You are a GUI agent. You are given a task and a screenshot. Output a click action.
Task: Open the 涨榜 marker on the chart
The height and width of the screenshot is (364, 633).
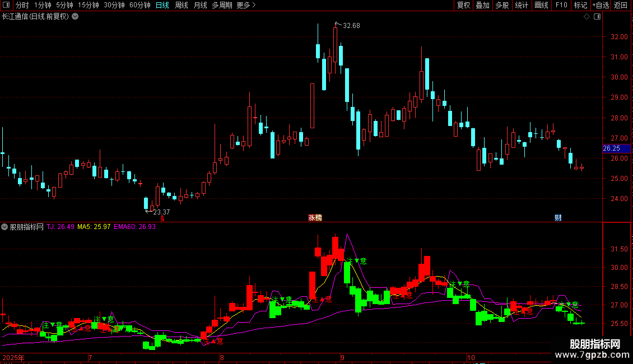point(315,218)
